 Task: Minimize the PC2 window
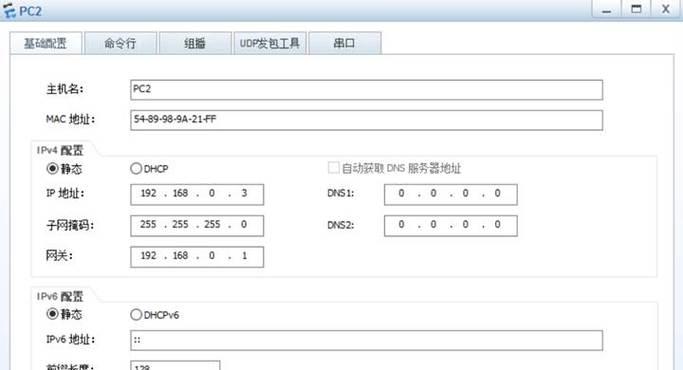point(606,9)
